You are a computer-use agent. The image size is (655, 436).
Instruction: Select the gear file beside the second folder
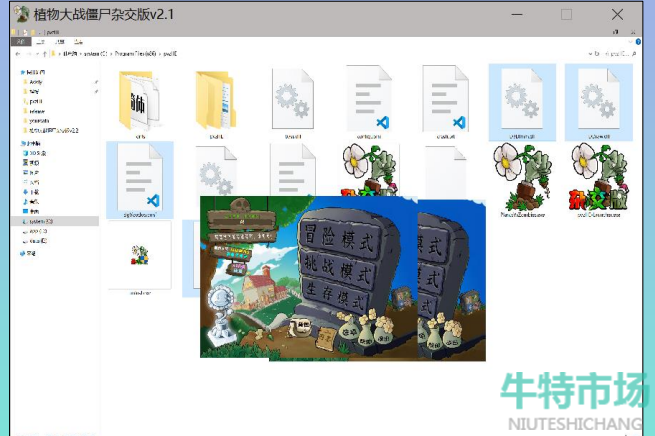tap(292, 99)
